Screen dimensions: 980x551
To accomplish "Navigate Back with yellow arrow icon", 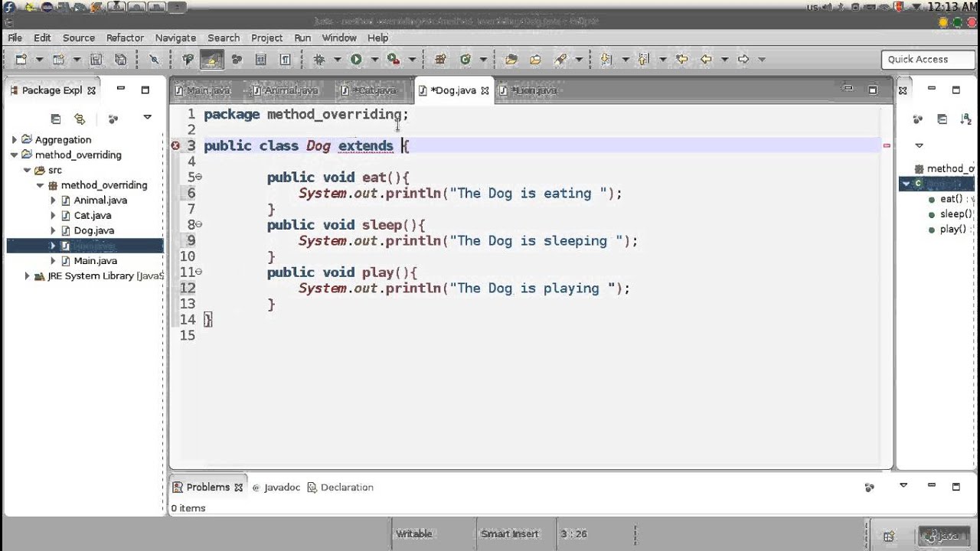I will click(706, 59).
